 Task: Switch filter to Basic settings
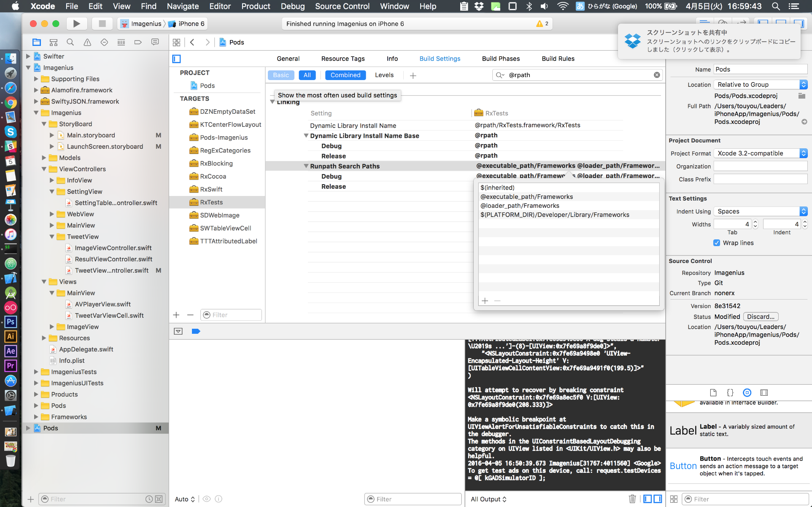281,75
